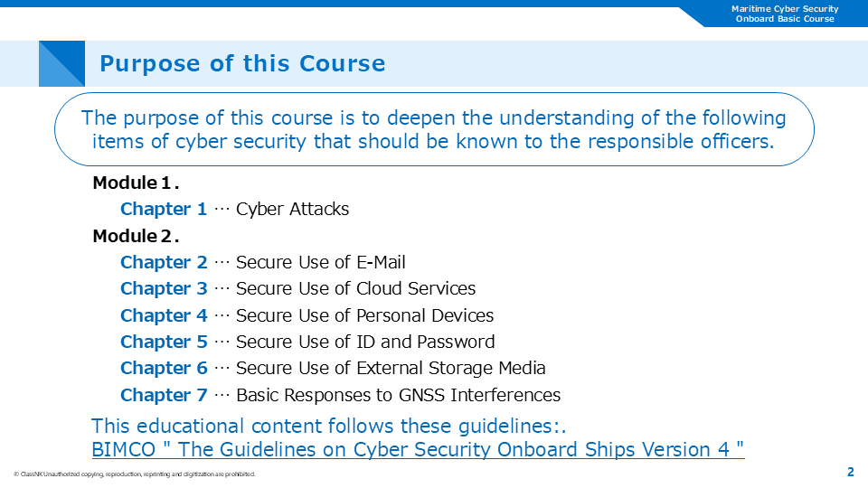
Task: Click the Chapter 7 label
Action: pyautogui.click(x=164, y=395)
